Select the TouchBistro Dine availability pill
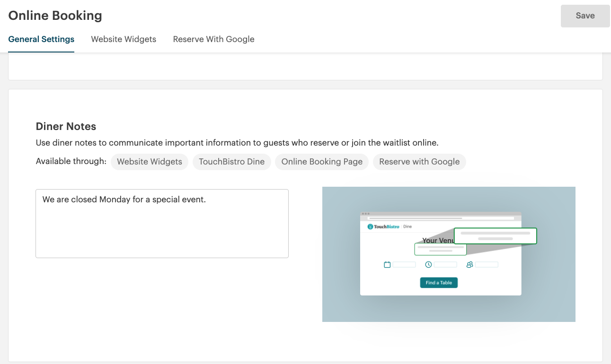This screenshot has height=364, width=611. coord(231,162)
